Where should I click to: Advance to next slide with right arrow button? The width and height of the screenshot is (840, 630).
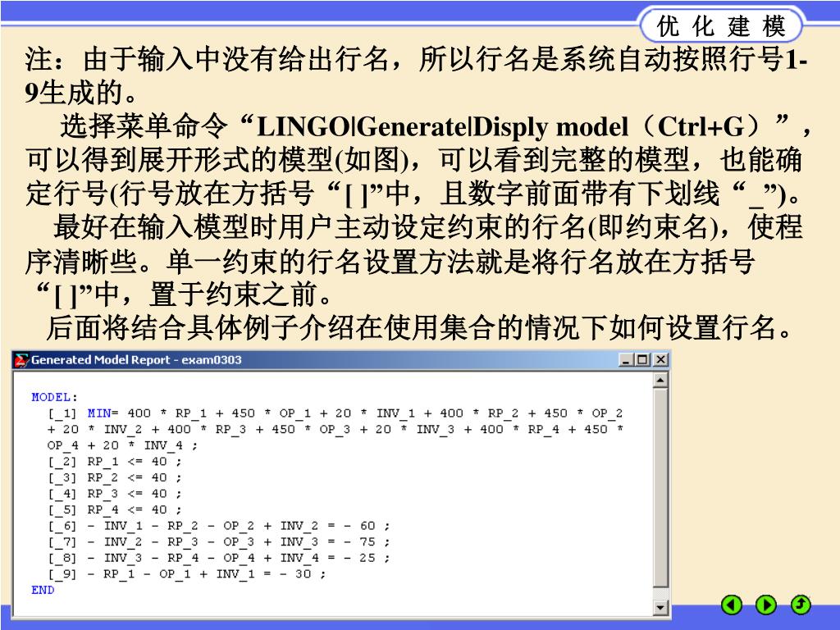coord(766,605)
